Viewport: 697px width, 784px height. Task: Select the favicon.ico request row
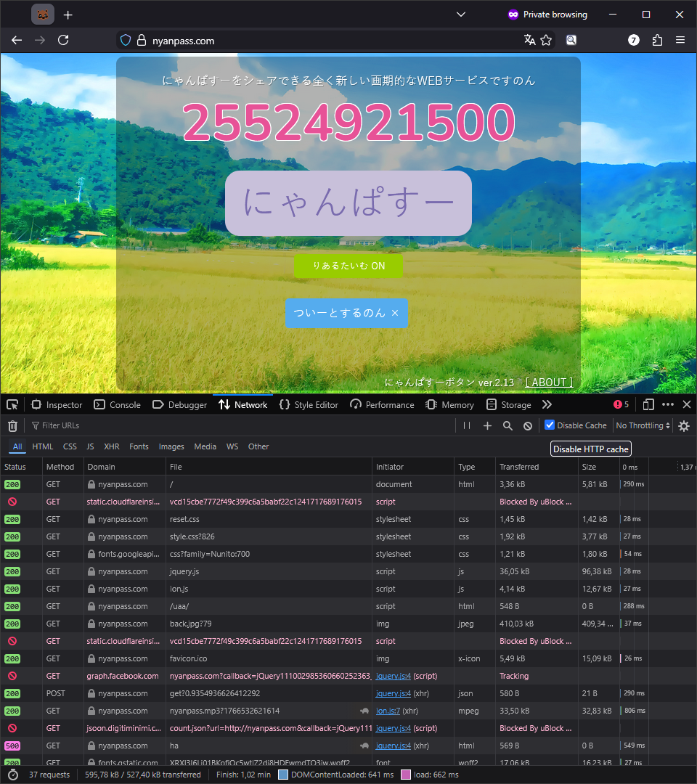(x=348, y=658)
